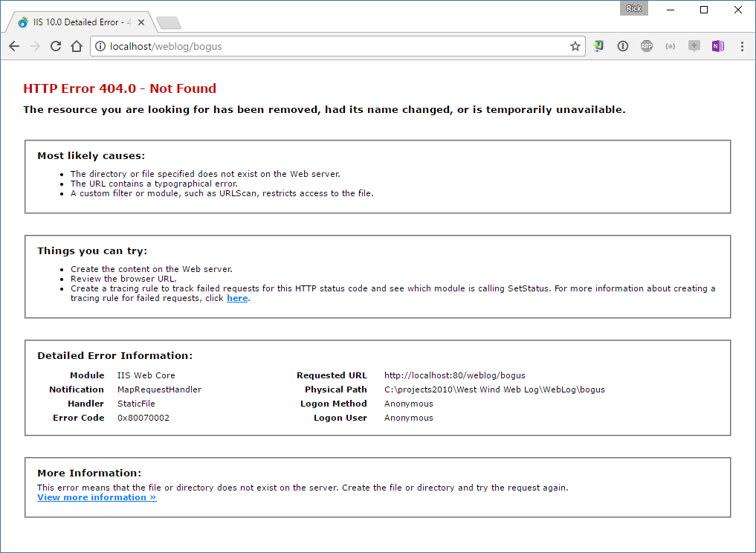
Task: Open the AdBlock Plus extension
Action: 647,46
